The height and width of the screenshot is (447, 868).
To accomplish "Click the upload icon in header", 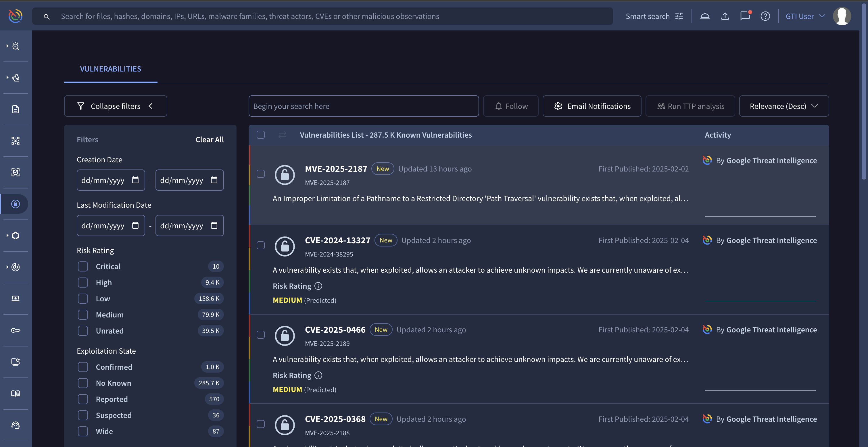I will pyautogui.click(x=725, y=16).
